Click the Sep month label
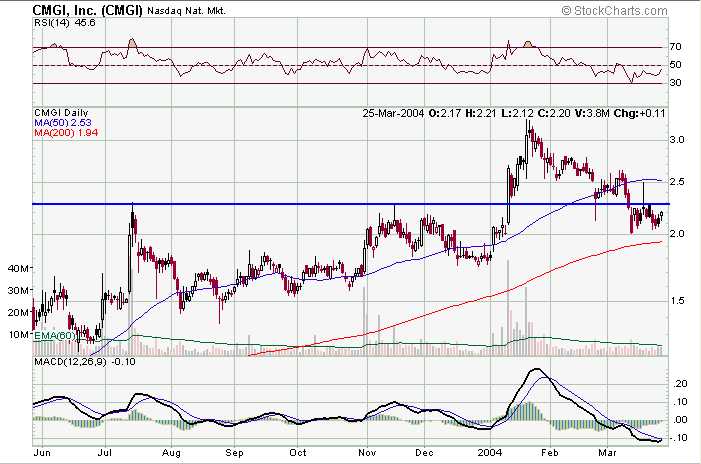 234,453
